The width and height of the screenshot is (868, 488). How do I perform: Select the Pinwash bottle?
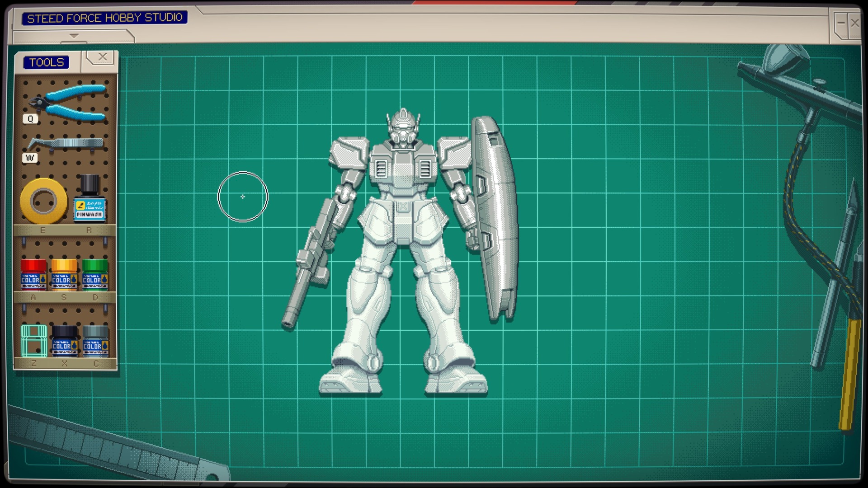coord(89,203)
